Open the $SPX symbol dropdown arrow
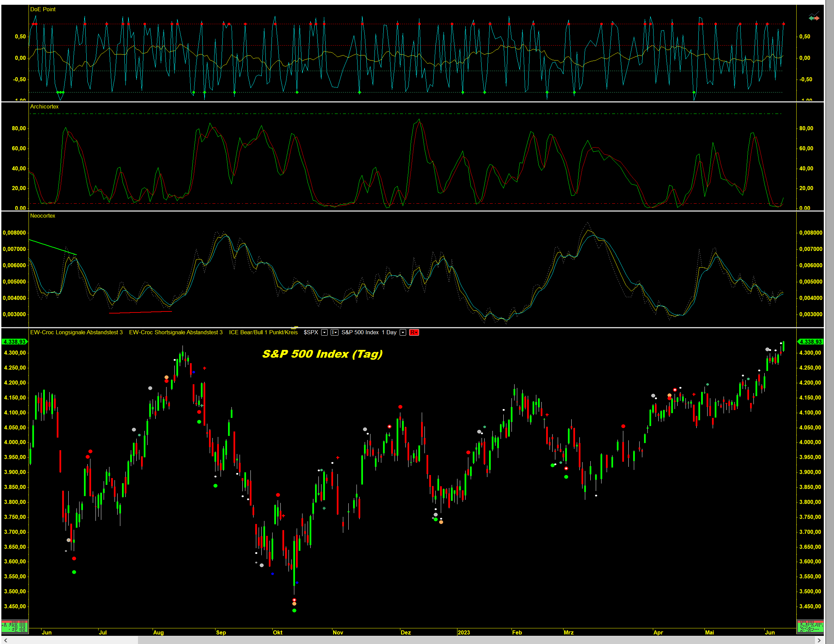The width and height of the screenshot is (834, 644). 324,332
